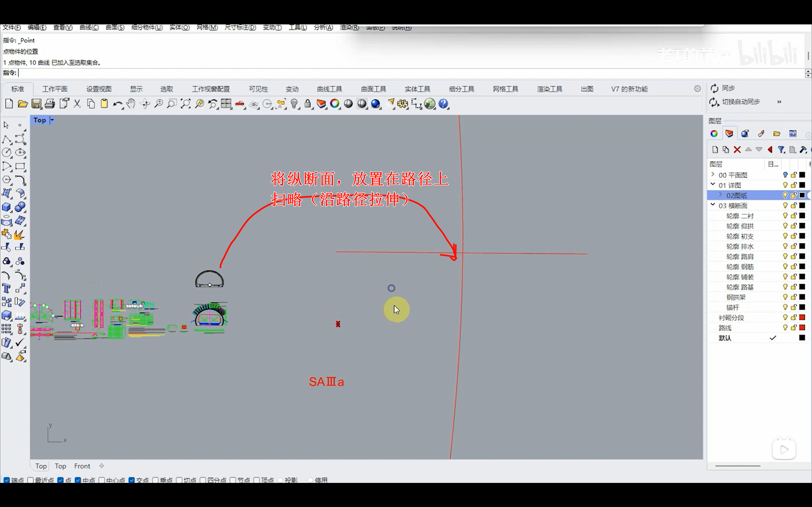Open the layer filter funnel icon
Screen dimensions: 812x507
781,150
